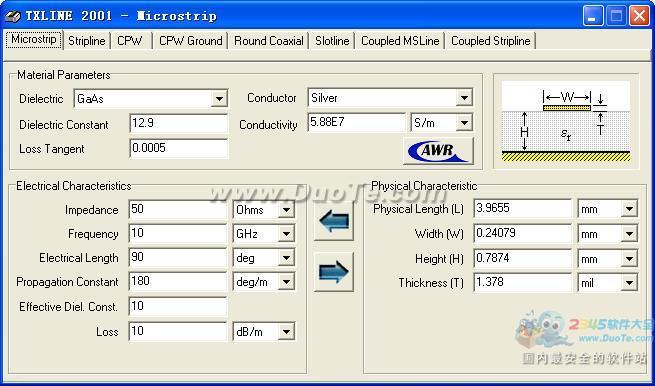
Task: Go to the Coupled Stripline tab
Action: (490, 41)
